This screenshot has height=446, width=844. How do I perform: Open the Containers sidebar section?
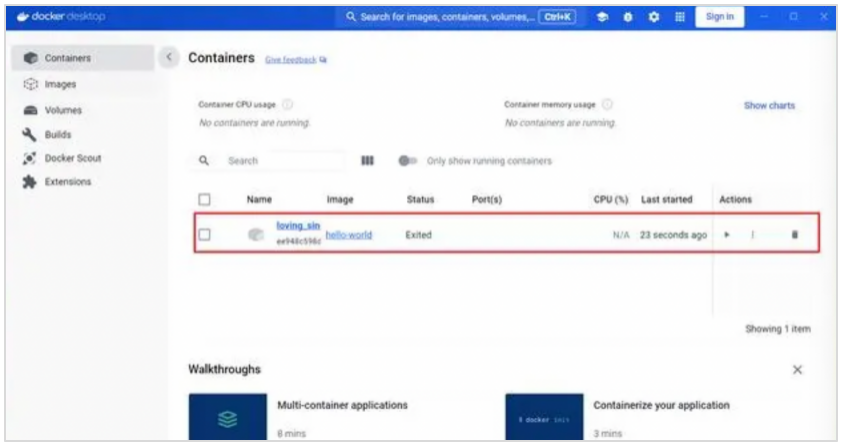tap(82, 58)
